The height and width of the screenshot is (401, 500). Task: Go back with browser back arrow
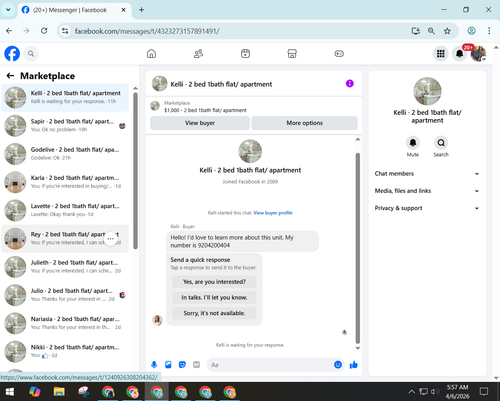pos(9,31)
